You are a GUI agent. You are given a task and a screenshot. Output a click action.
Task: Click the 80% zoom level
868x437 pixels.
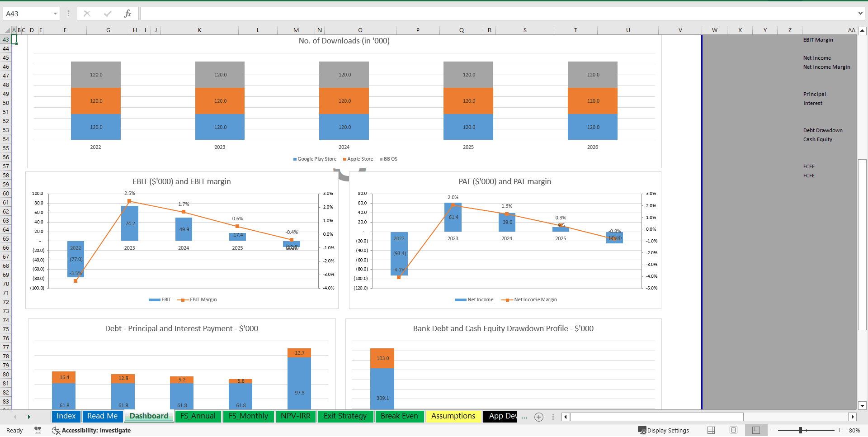tap(854, 430)
